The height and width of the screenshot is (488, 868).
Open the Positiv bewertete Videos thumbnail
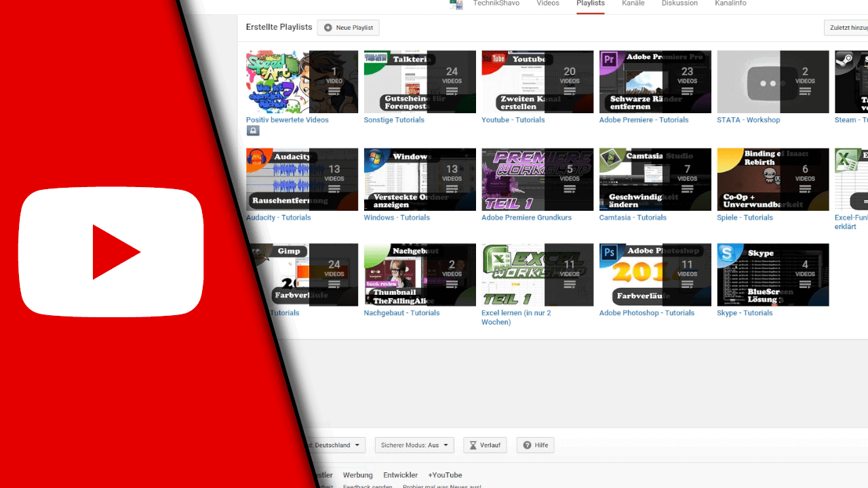click(302, 81)
